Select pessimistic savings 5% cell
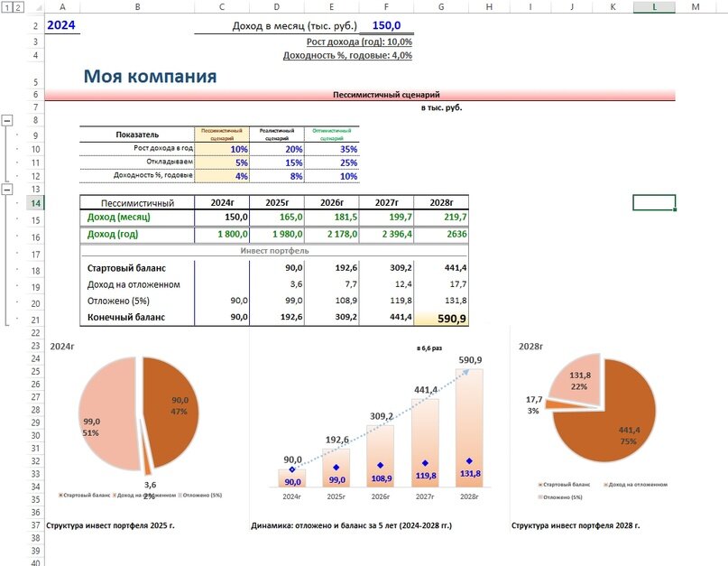 [222, 162]
